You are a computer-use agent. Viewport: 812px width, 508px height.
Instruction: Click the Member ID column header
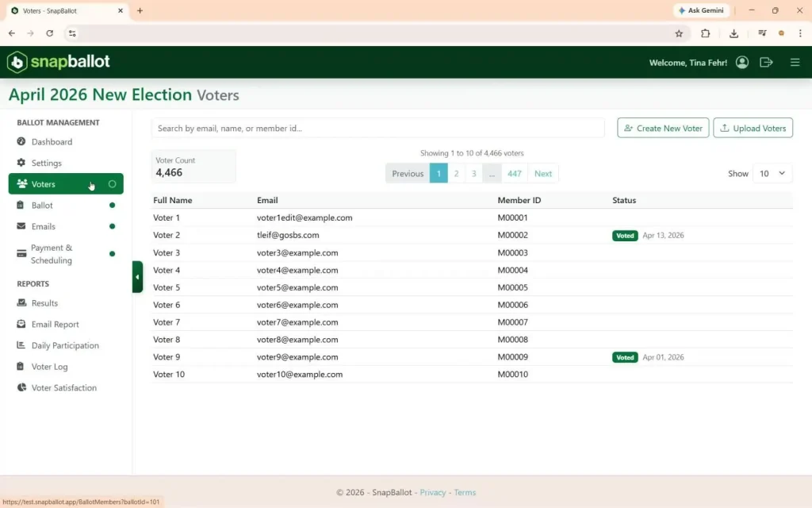[519, 200]
